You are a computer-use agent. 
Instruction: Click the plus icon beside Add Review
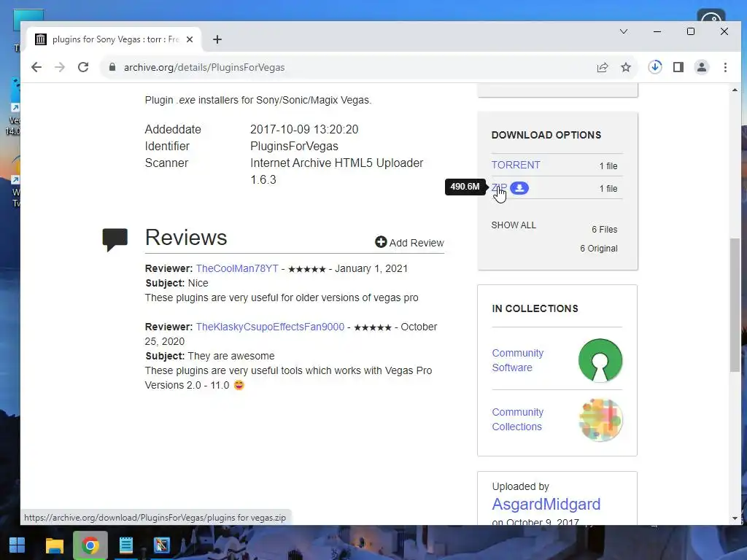381,242
